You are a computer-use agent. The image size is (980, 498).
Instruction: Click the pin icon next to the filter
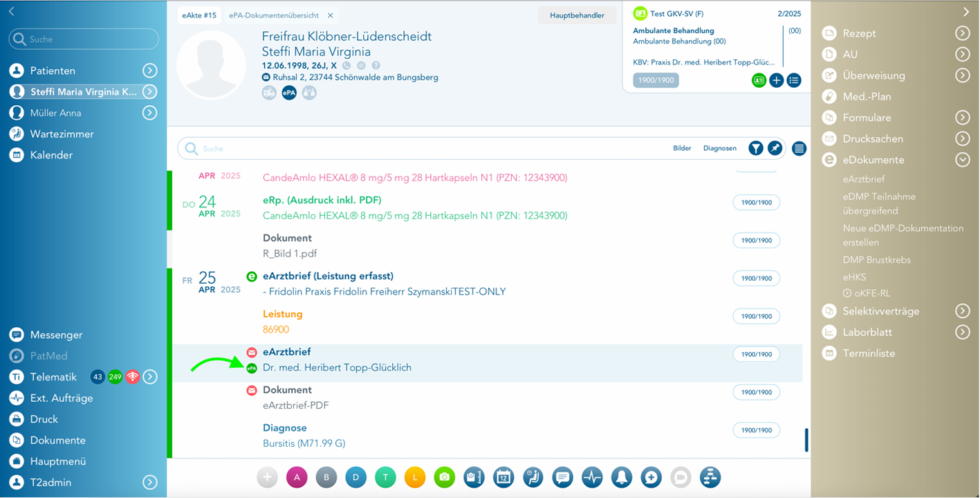click(x=775, y=148)
